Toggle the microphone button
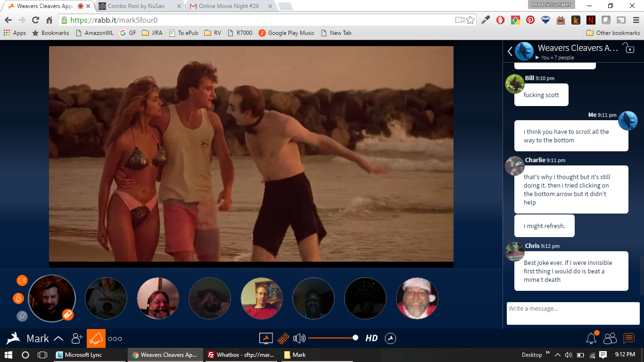 (18, 298)
